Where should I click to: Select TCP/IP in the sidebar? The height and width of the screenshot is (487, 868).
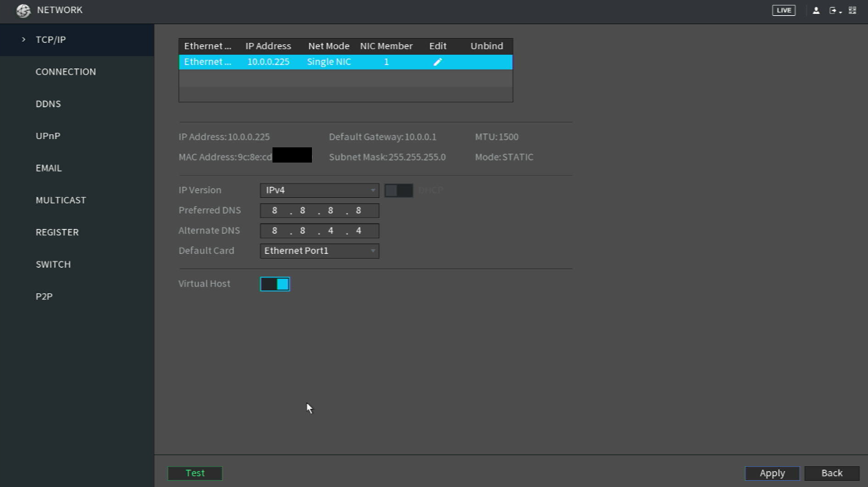50,39
